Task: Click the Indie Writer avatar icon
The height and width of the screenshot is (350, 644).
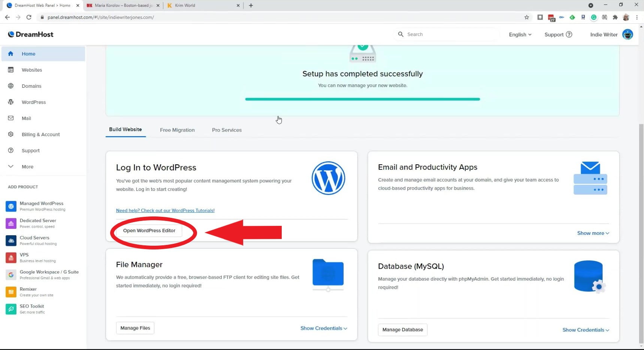Action: coord(628,35)
